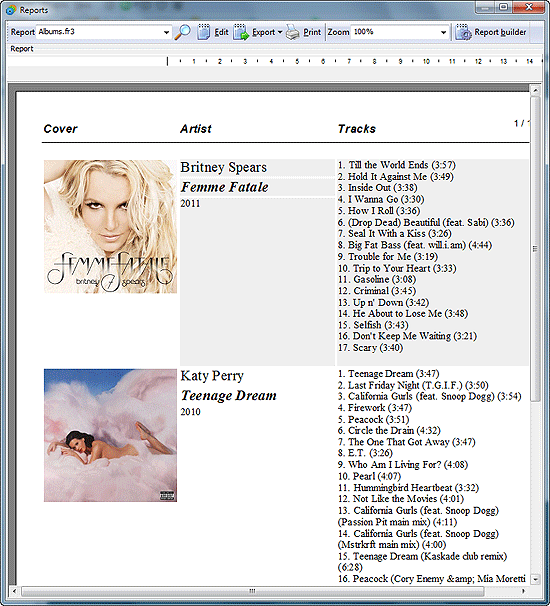Click track 'I Wanna Go (3:30)'
This screenshot has height=606, width=550.
[x=381, y=199]
